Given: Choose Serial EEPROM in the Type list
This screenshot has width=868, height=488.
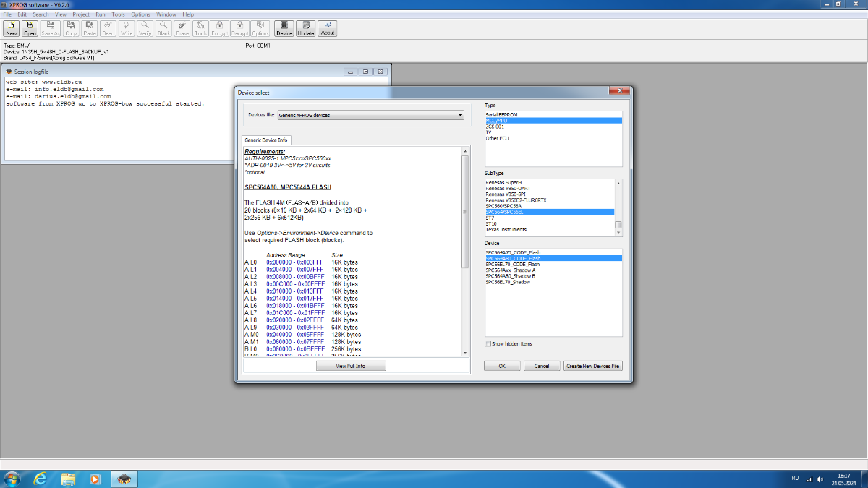Looking at the screenshot, I should [x=502, y=115].
